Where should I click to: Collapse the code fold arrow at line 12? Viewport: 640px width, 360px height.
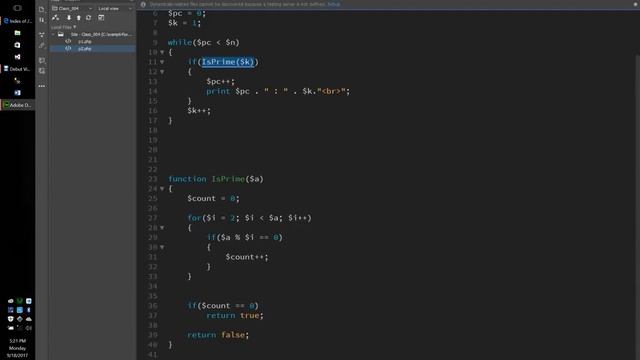tap(162, 72)
